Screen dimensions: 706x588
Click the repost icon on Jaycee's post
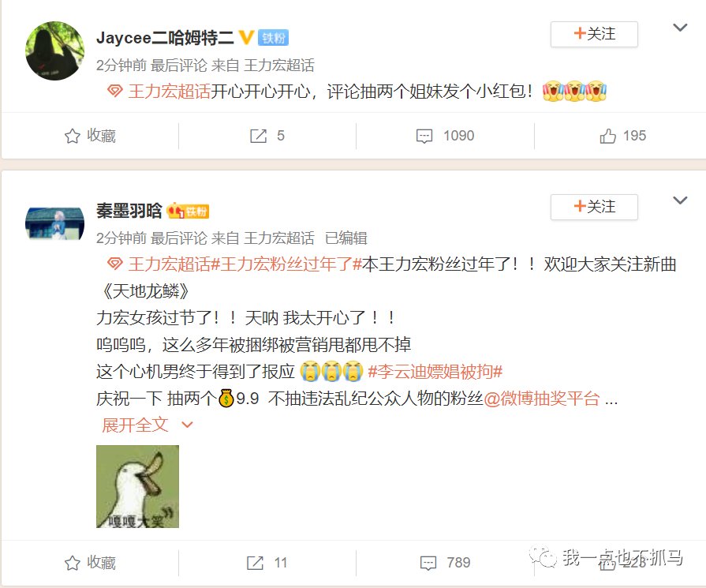point(259,136)
